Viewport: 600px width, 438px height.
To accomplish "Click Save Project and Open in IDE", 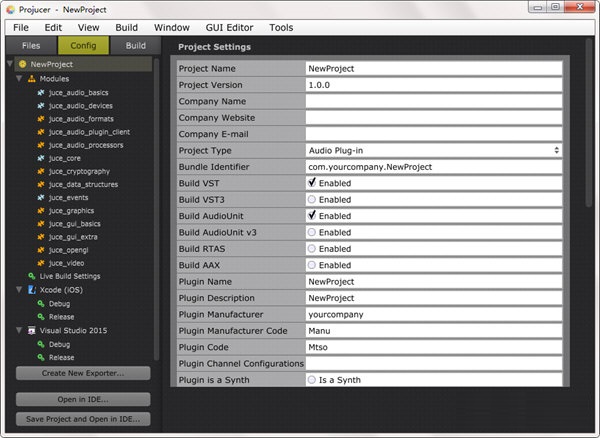I will (x=83, y=419).
